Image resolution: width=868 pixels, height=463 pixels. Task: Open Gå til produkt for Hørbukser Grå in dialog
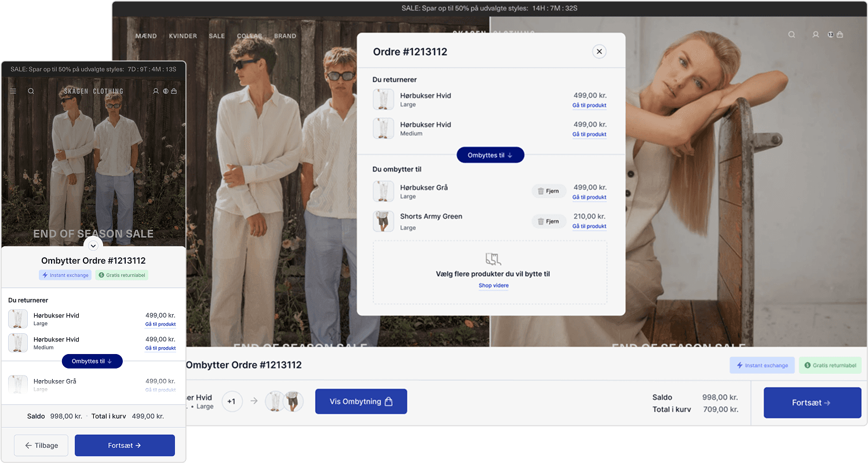(589, 198)
